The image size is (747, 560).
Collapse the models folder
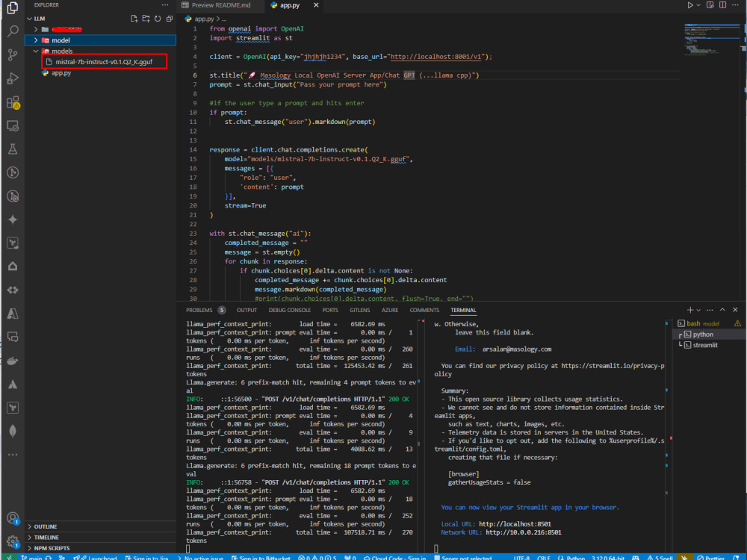36,51
